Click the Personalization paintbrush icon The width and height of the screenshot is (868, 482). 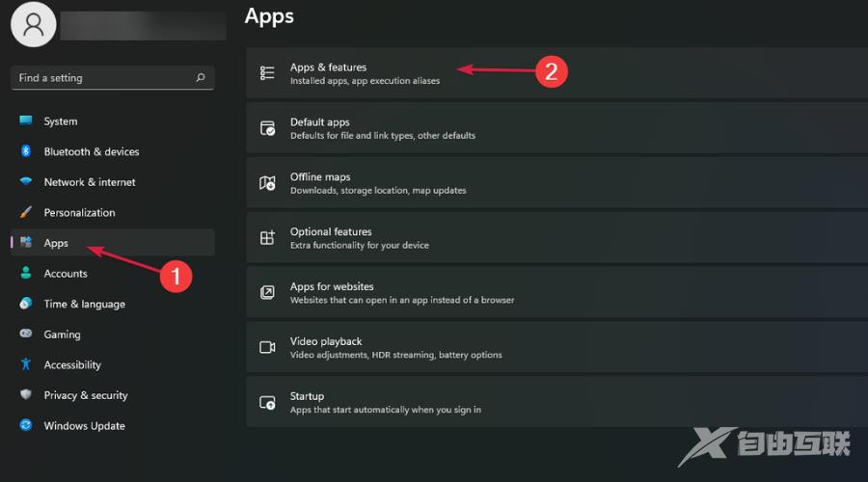point(25,212)
